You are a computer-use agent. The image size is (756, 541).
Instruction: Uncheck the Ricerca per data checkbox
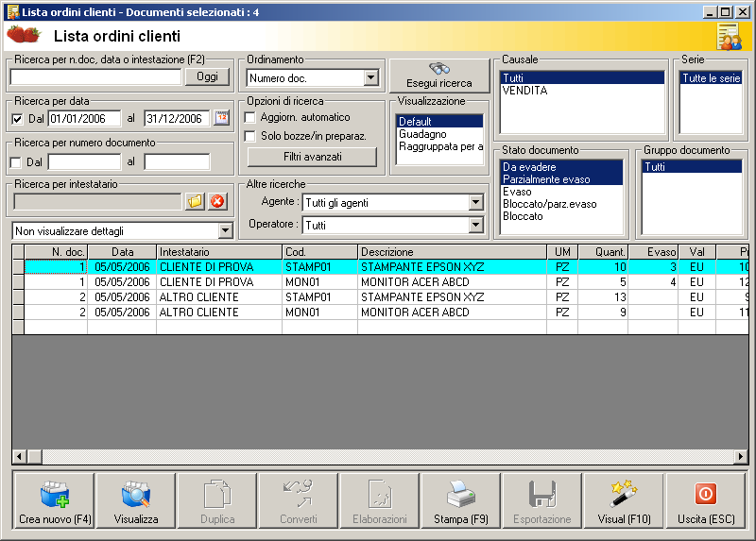click(x=18, y=119)
